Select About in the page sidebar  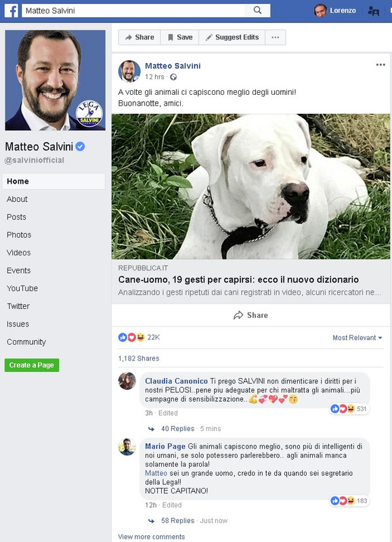coord(17,199)
